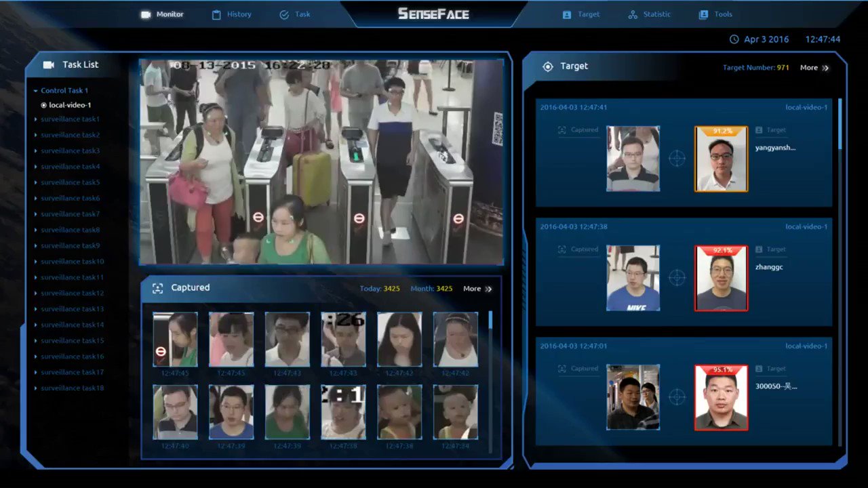Open the 91.2% matched target photo
This screenshot has width=868, height=488.
coord(721,159)
